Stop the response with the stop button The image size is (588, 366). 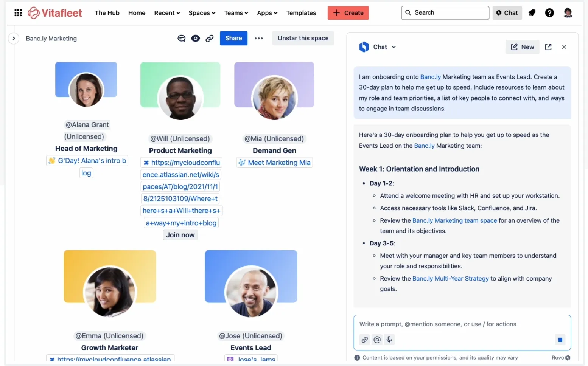(x=560, y=340)
